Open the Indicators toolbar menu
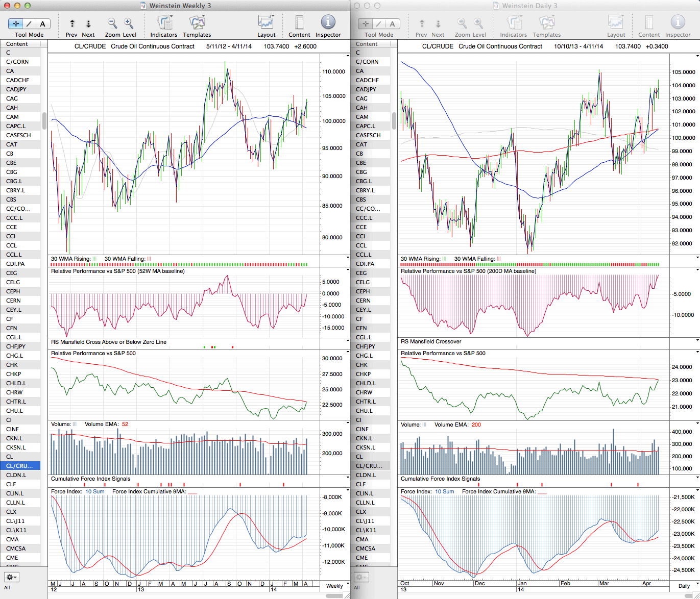 pyautogui.click(x=164, y=23)
